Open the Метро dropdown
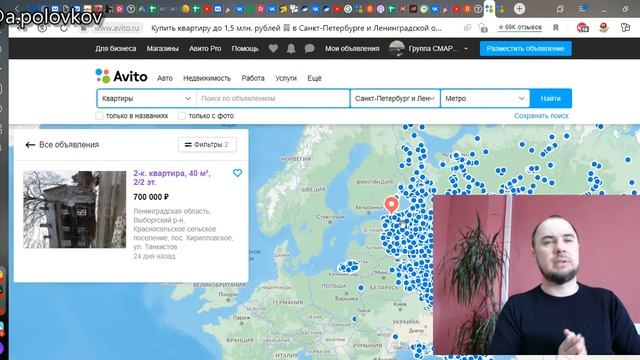Viewport: 640px width, 360px height. pyautogui.click(x=485, y=98)
